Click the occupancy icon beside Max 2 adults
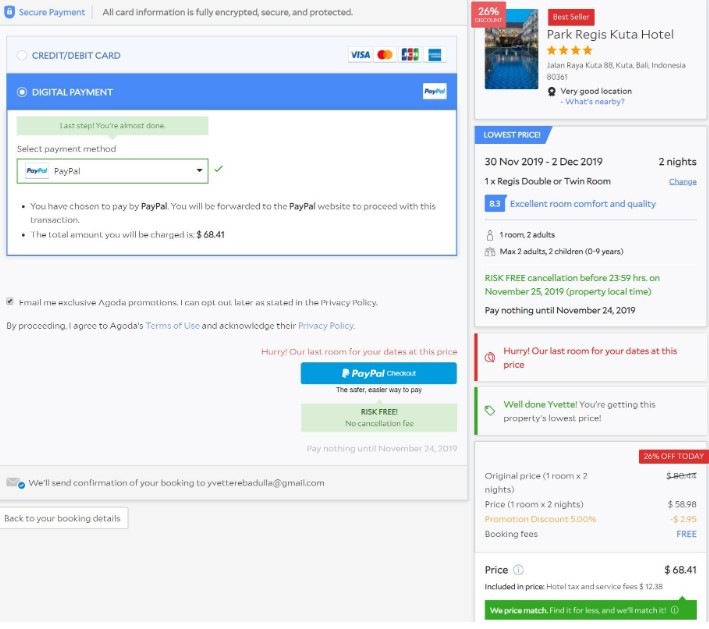The width and height of the screenshot is (709, 629). [490, 252]
